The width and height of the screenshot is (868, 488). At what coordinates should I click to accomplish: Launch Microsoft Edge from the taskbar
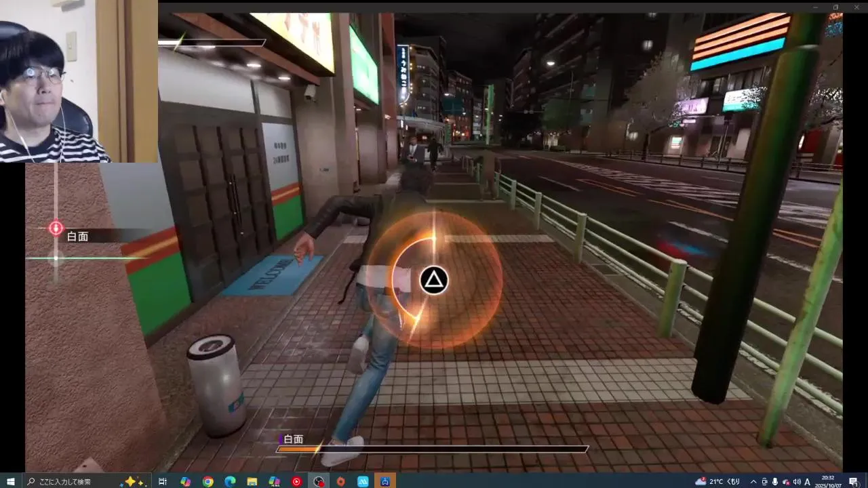pyautogui.click(x=230, y=481)
